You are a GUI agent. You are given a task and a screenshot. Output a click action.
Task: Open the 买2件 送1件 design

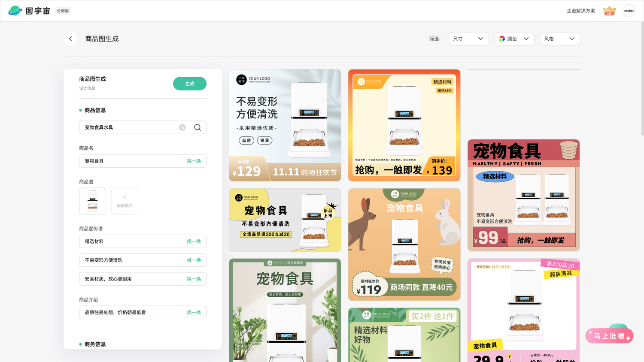tap(404, 335)
